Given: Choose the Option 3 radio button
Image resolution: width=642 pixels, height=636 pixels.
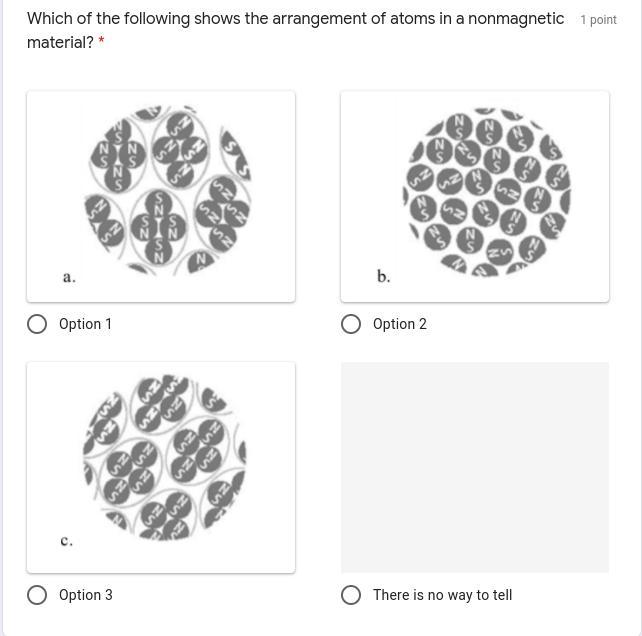Looking at the screenshot, I should [37, 595].
